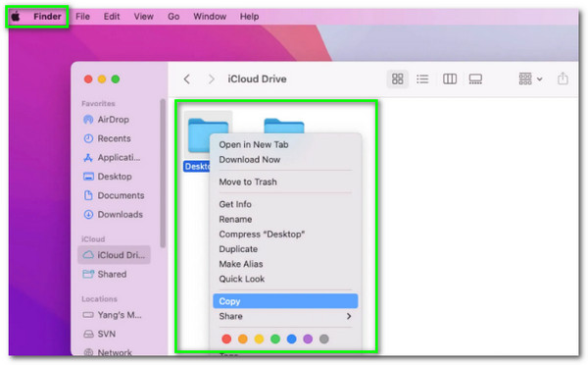The image size is (588, 365).
Task: Minimize window with the yellow button
Action: coord(102,79)
